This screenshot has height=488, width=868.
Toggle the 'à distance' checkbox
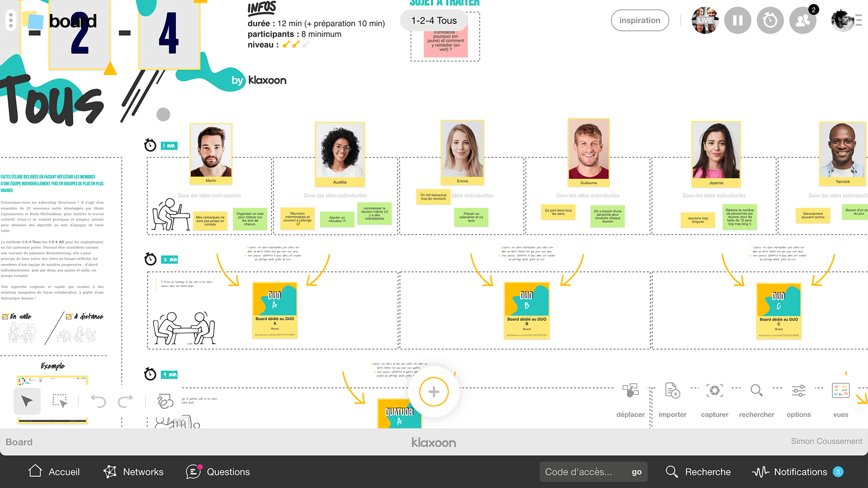tap(69, 317)
